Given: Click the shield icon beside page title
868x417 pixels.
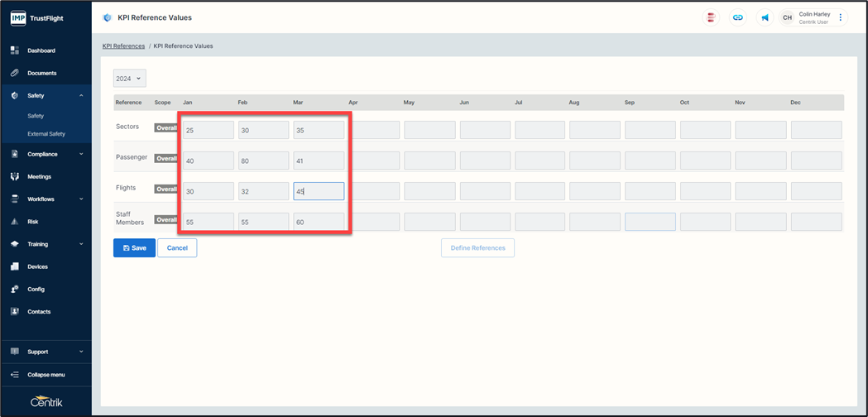Looking at the screenshot, I should 108,17.
